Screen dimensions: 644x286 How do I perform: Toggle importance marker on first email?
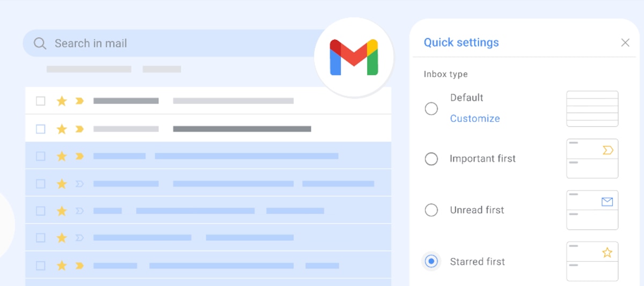79,101
